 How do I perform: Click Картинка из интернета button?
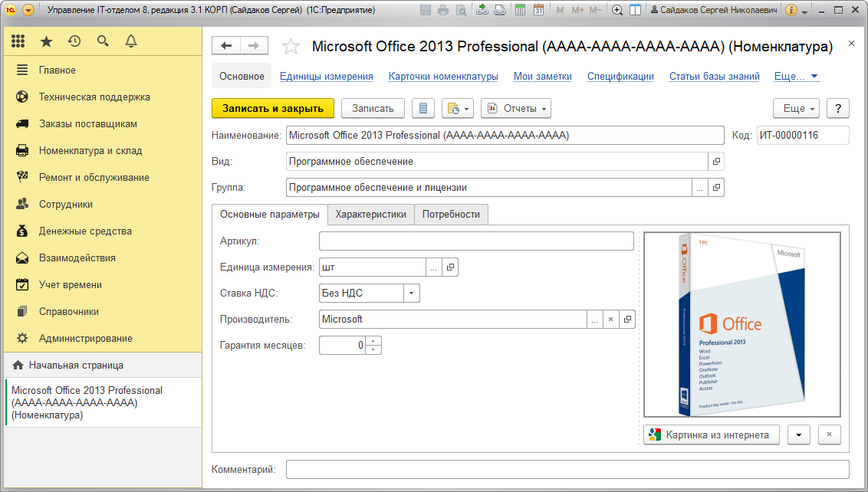[x=712, y=435]
